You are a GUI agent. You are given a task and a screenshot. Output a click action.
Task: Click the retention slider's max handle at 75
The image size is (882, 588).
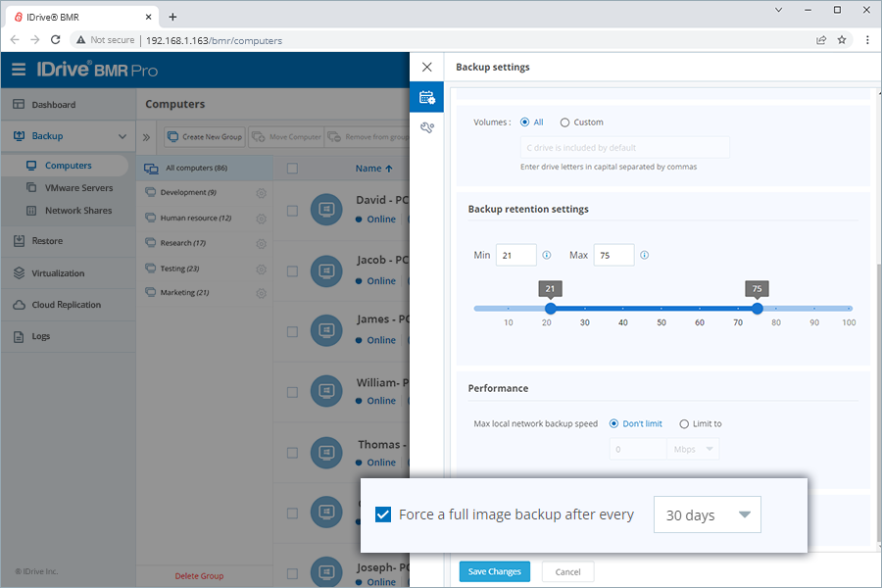tap(757, 309)
